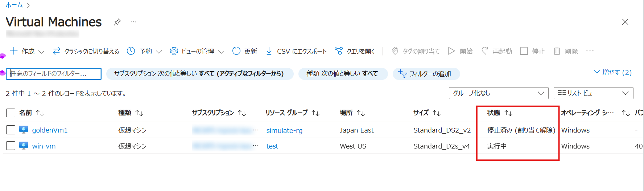Select the West US location cell
Image resolution: width=644 pixels, height=191 pixels.
pyautogui.click(x=353, y=146)
